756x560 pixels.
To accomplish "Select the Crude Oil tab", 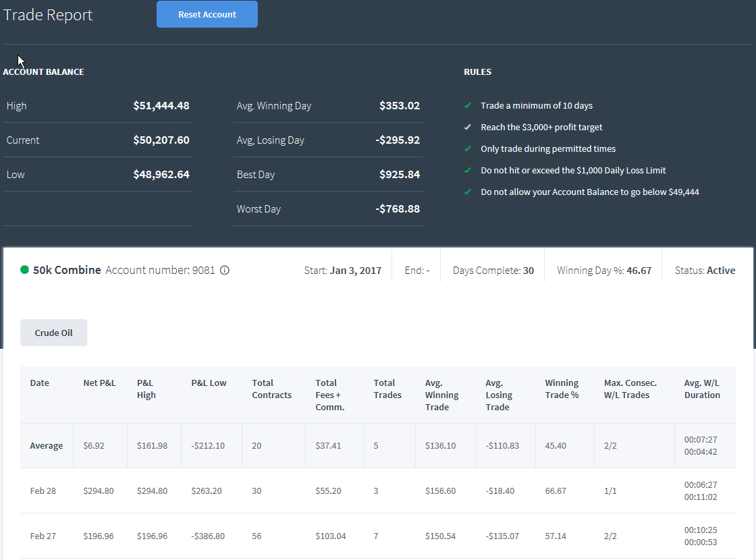I will (x=53, y=333).
